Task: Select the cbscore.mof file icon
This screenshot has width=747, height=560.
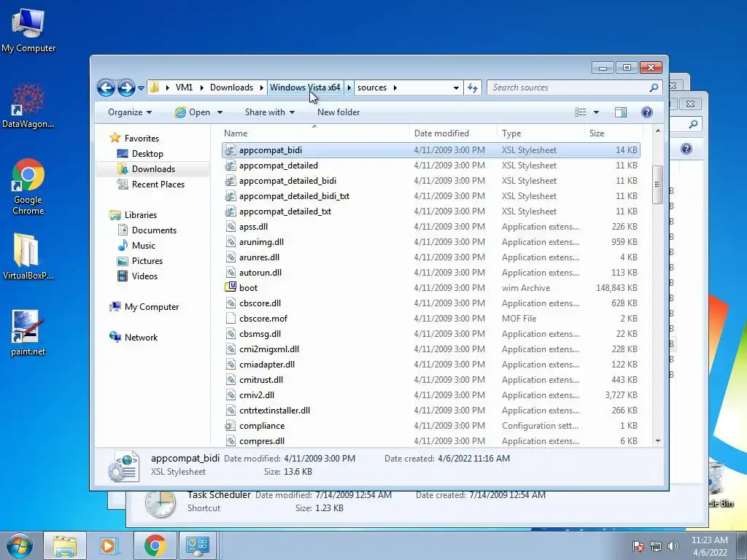Action: pos(231,319)
